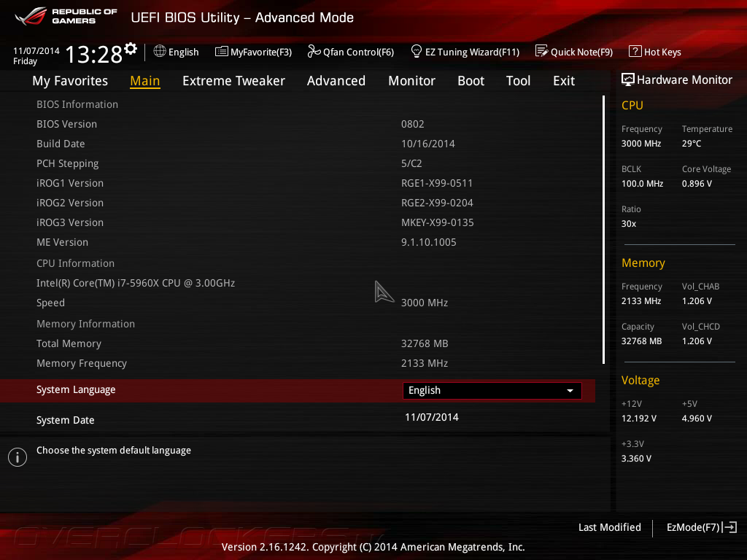
Task: Click MyFavorite(F3) label
Action: tap(261, 52)
